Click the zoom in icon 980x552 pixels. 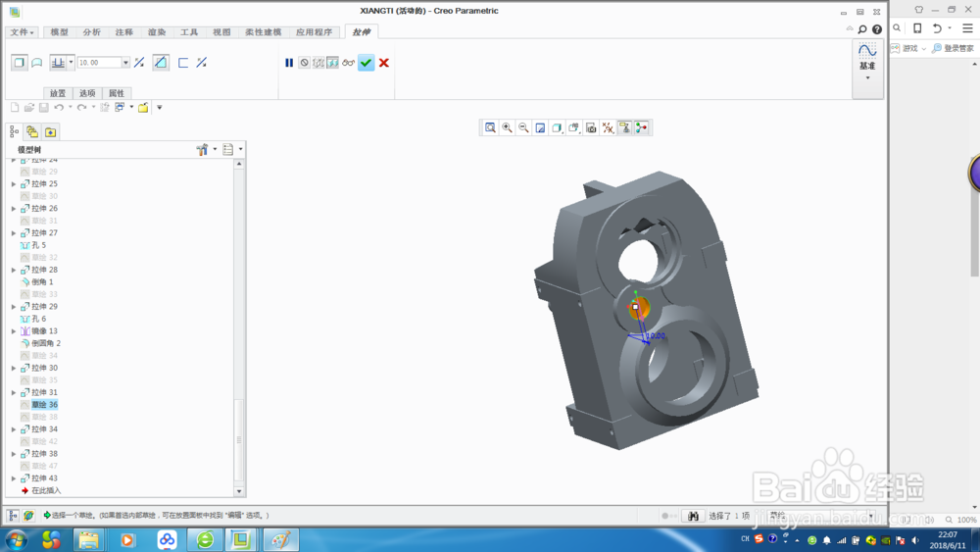point(507,127)
